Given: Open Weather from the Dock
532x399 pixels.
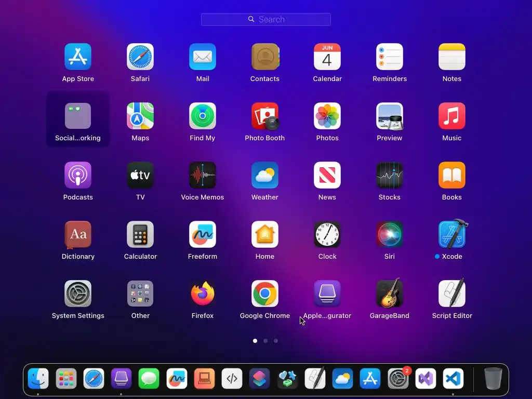Looking at the screenshot, I should click(343, 378).
